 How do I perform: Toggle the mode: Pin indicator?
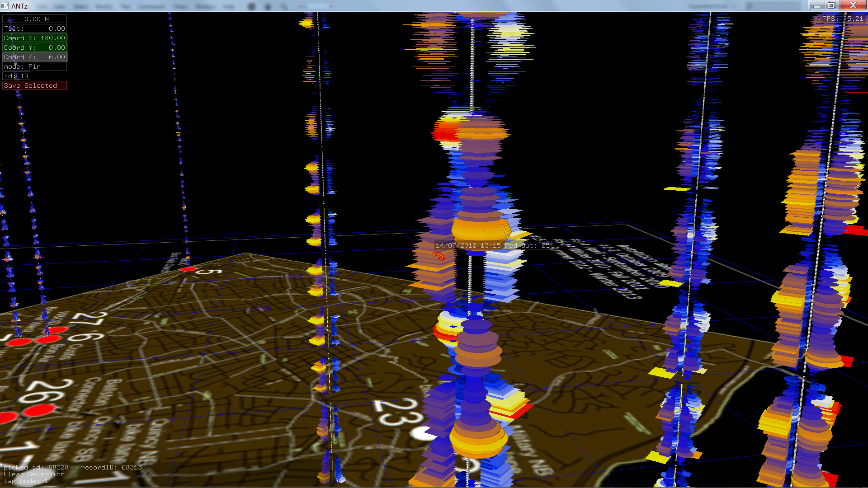[35, 66]
